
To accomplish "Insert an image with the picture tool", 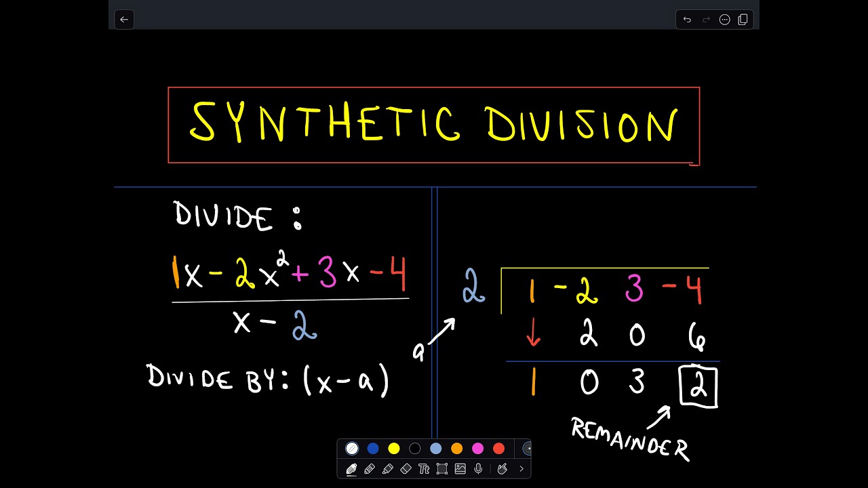I will coord(460,468).
